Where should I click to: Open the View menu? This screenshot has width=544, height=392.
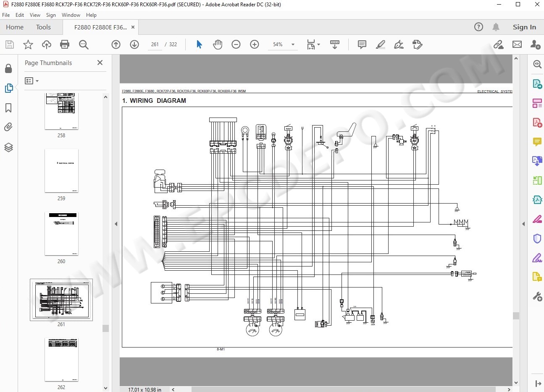[35, 15]
